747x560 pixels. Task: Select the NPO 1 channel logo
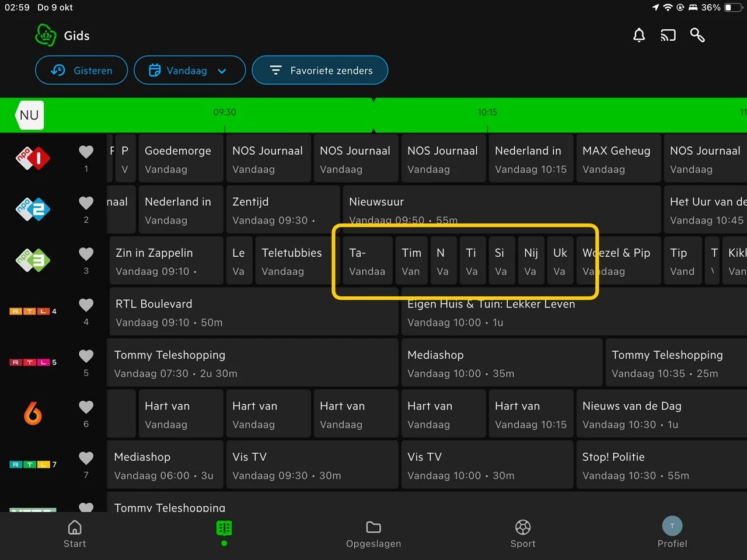point(33,158)
